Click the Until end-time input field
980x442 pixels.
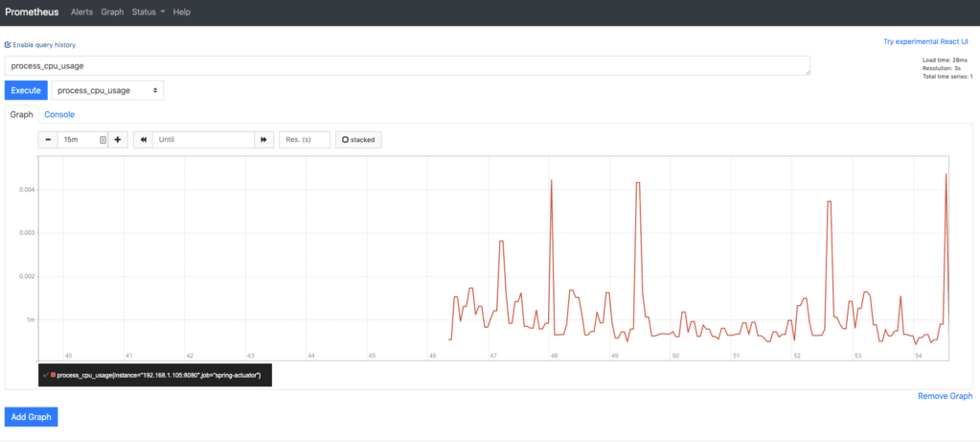point(203,139)
